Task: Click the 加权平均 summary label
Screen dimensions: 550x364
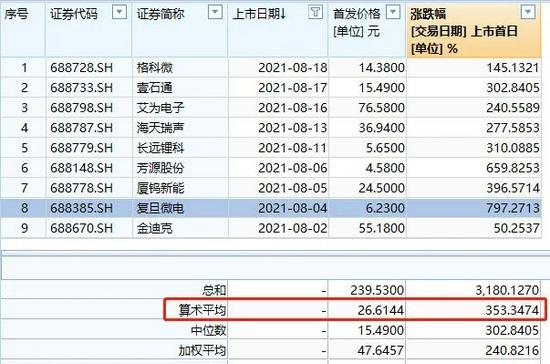Action: tap(202, 350)
